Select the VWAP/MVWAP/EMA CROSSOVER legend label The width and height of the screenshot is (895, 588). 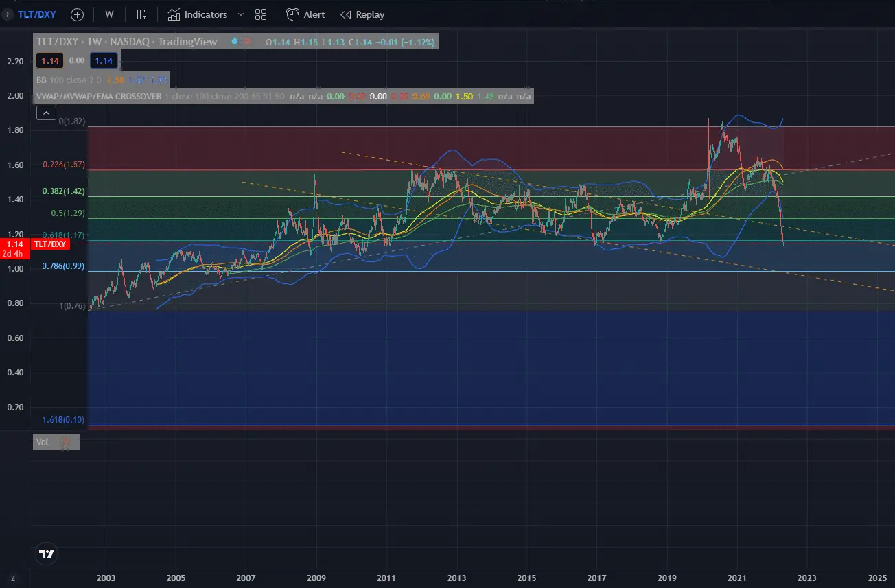99,97
